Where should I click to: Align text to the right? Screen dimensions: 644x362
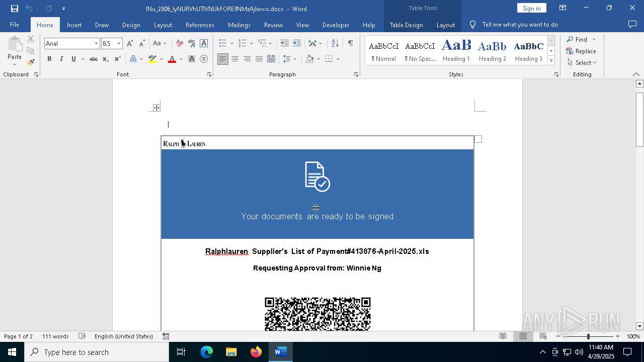[247, 59]
